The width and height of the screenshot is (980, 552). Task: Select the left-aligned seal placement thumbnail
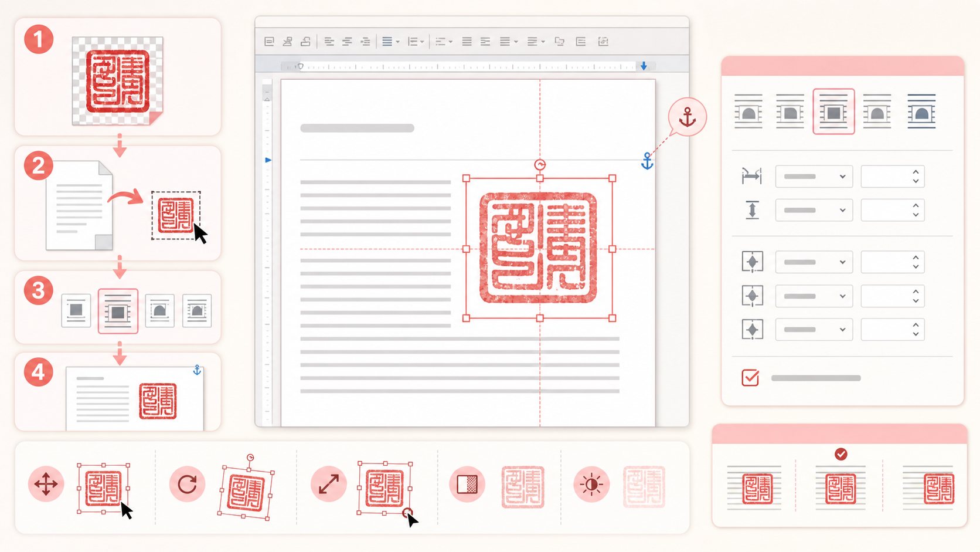tap(754, 488)
